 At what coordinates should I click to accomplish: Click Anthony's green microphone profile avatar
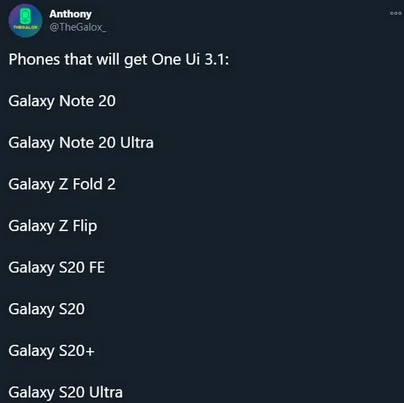[25, 21]
